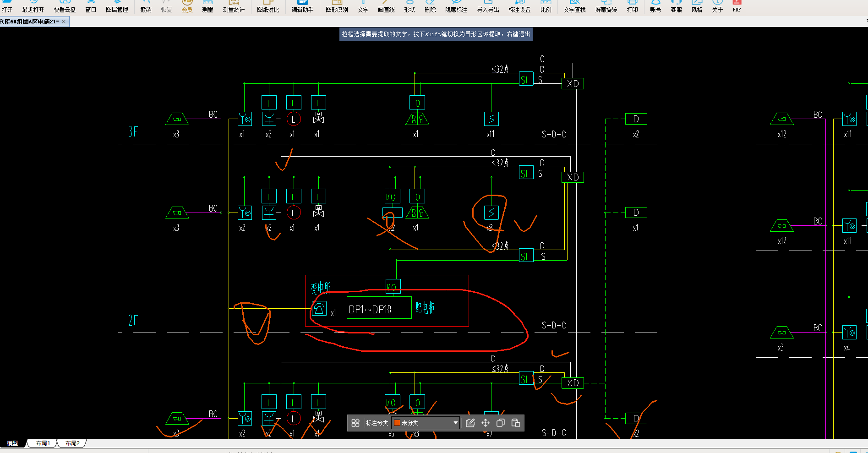Select the 文字 text tool
This screenshot has height=453, width=868.
point(363,6)
